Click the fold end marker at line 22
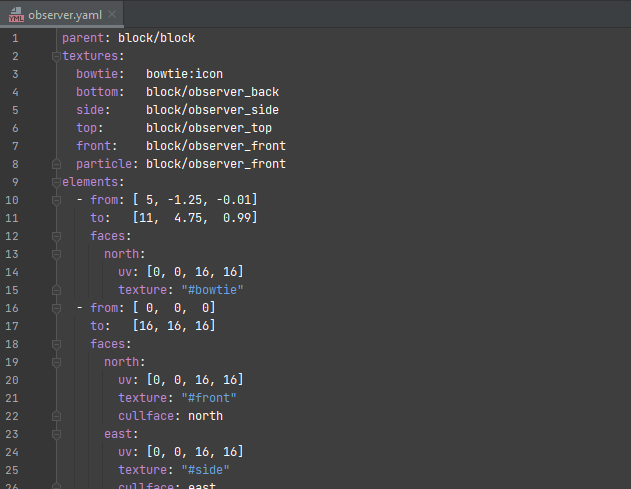 [56, 416]
